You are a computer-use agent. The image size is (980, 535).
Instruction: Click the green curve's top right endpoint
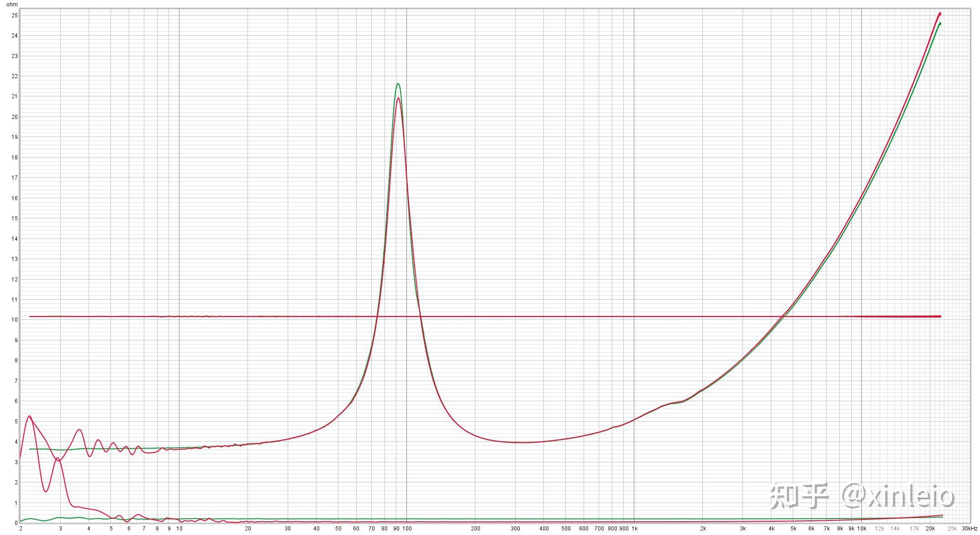pos(940,24)
